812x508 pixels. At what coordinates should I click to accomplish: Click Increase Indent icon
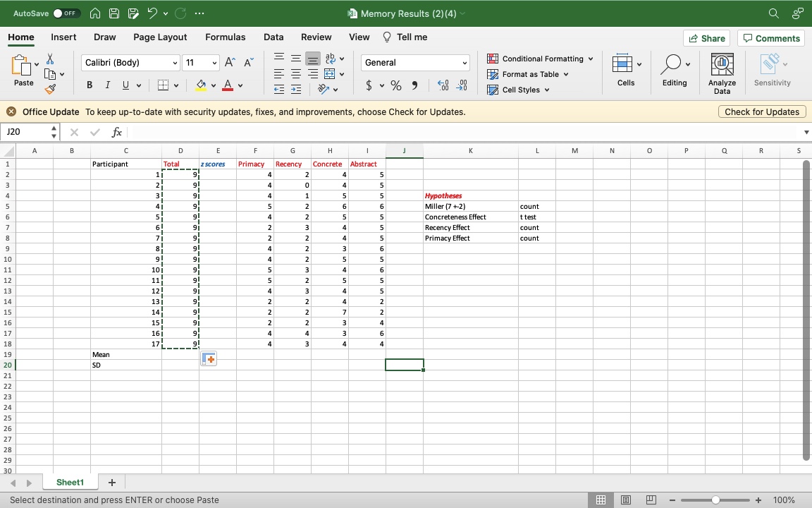coord(296,89)
